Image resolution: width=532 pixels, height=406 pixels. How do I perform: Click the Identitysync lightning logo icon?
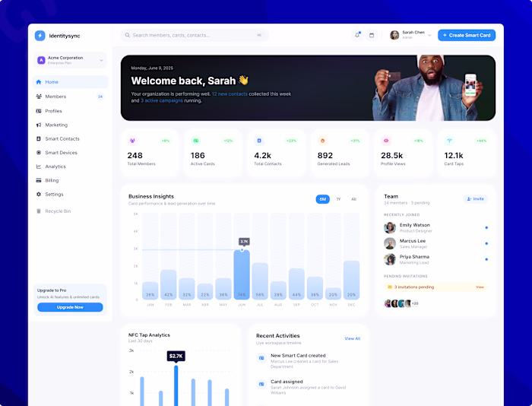tap(40, 36)
